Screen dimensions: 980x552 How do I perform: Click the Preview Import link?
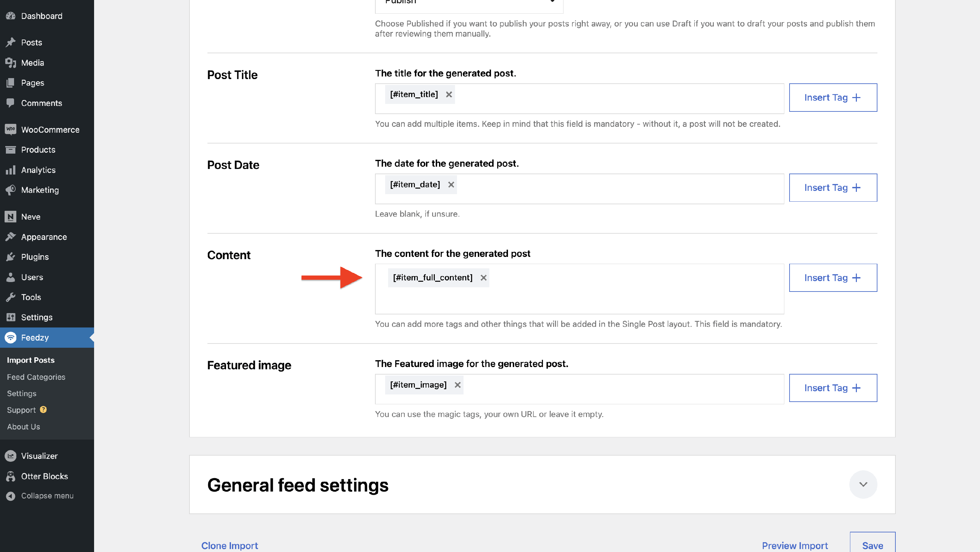[794, 545]
